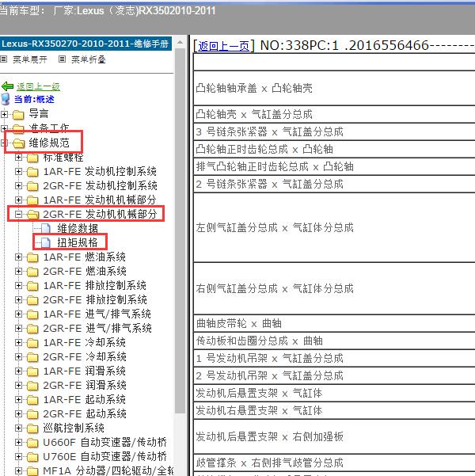This screenshot has height=476, width=475.
Task: Click row 右侧气缸盖分总成 x 气缸体分总成
Action: point(334,289)
